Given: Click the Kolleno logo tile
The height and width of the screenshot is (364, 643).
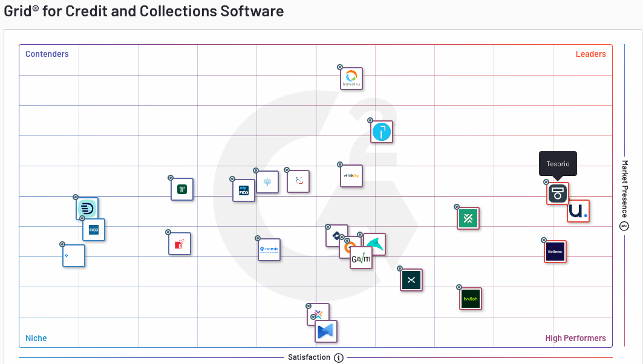Looking at the screenshot, I should 555,252.
